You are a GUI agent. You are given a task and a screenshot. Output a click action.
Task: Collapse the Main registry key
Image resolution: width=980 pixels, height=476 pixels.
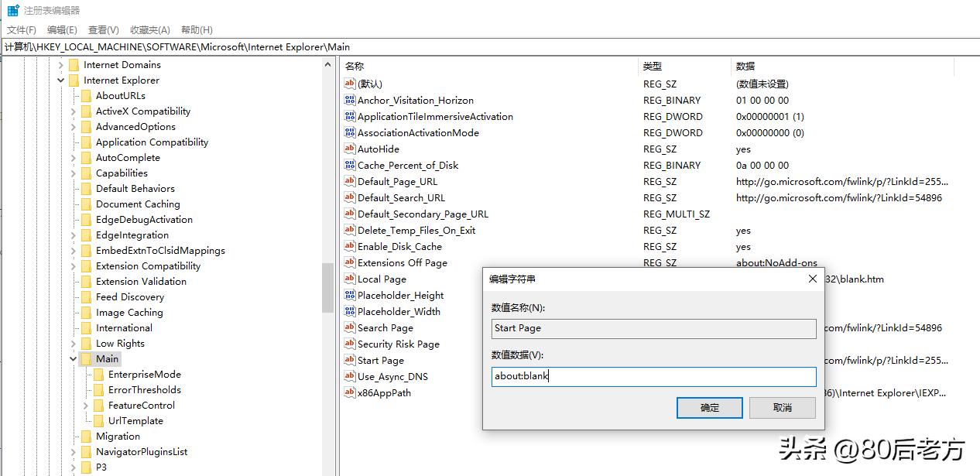[x=74, y=359]
